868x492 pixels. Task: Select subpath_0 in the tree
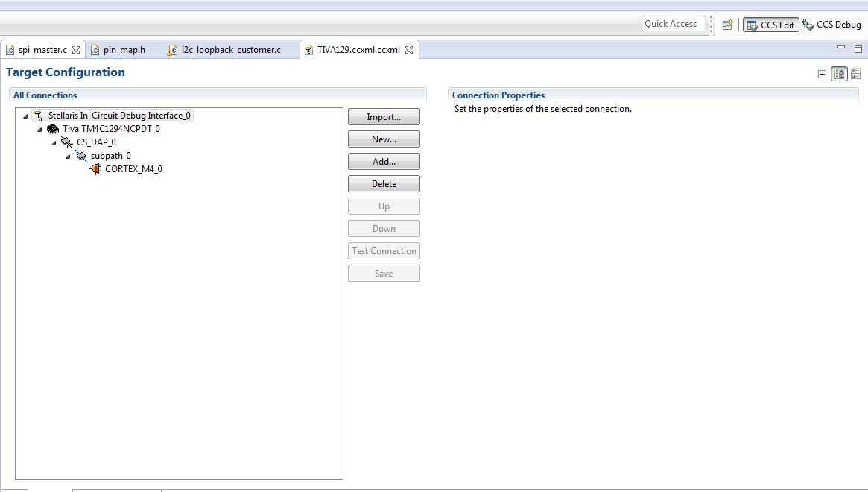pos(111,156)
